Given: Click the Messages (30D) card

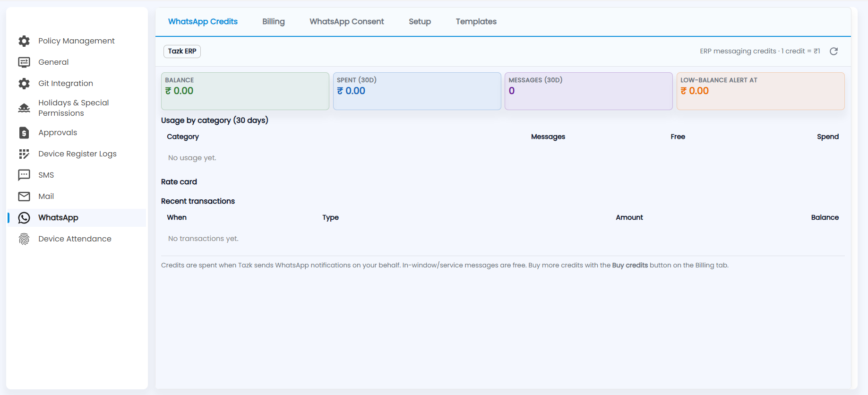Looking at the screenshot, I should [x=589, y=91].
